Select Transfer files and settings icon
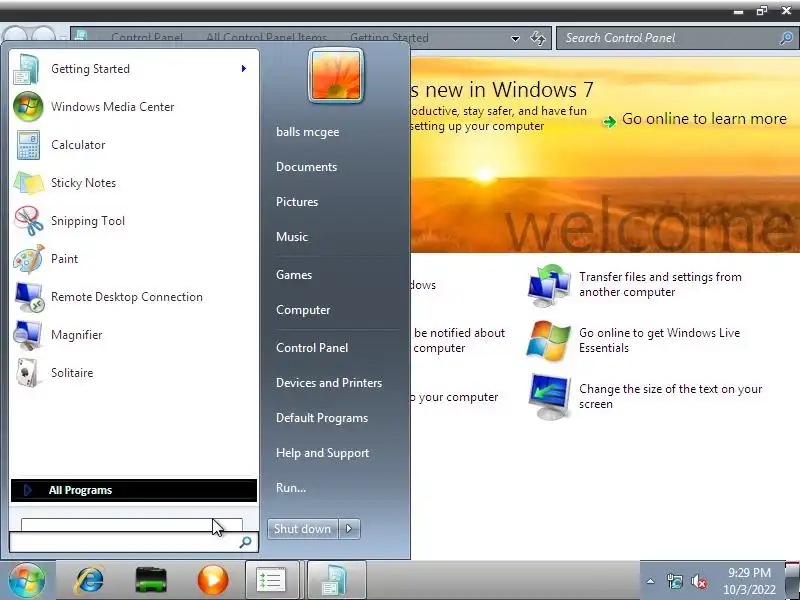Viewport: 800px width, 600px height. click(x=549, y=285)
